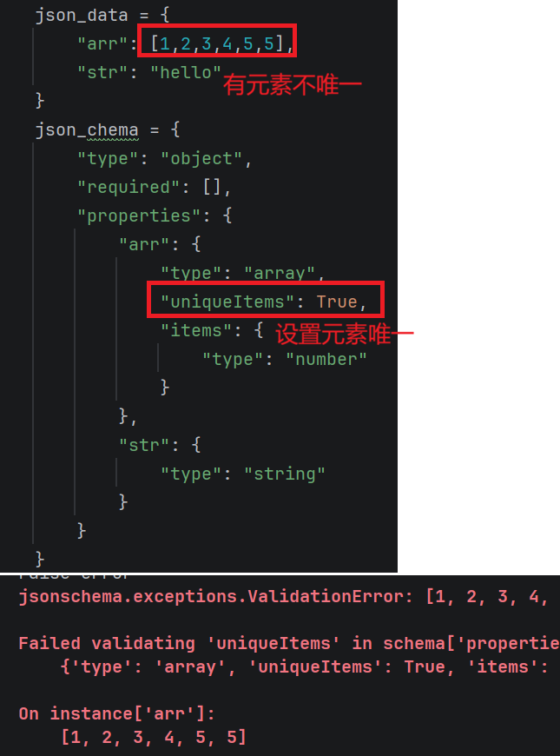Screen dimensions: 560x756
Task: Click the empty "required" list brackets
Action: pos(212,187)
